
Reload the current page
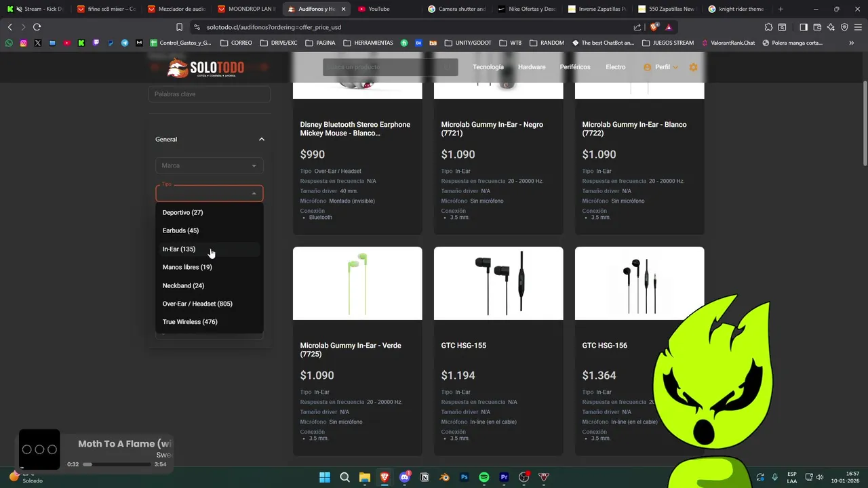point(37,27)
